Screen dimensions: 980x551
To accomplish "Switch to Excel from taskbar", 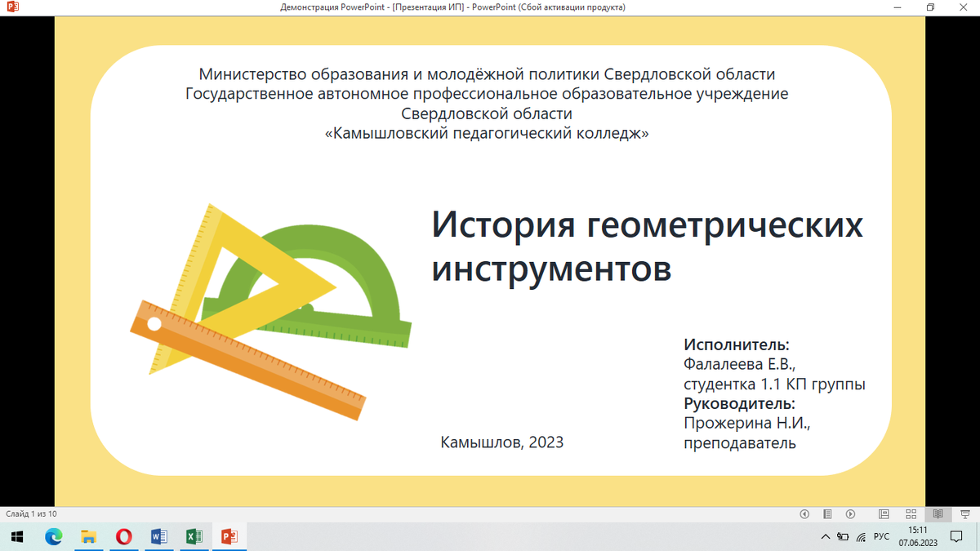I will [194, 536].
